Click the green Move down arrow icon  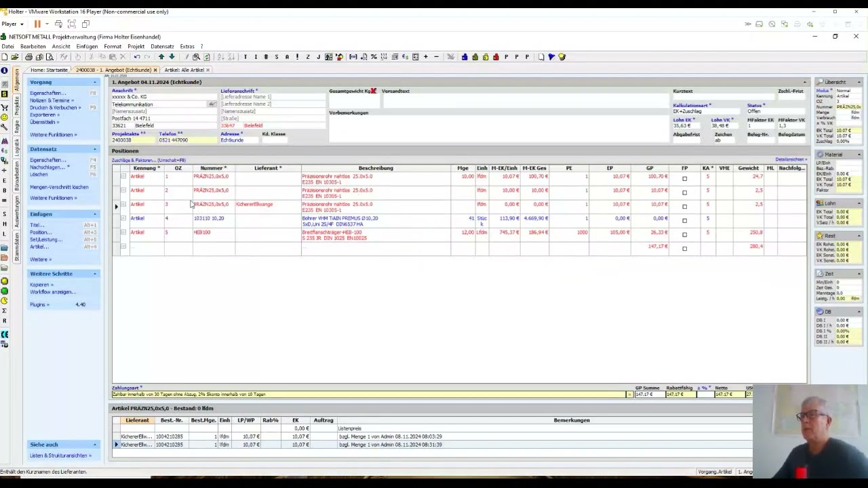coord(172,57)
